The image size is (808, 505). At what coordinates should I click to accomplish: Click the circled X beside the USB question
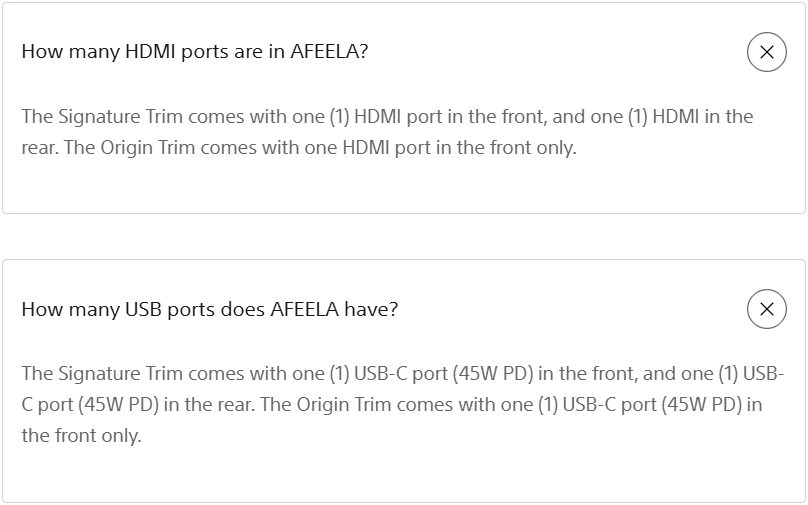point(766,309)
